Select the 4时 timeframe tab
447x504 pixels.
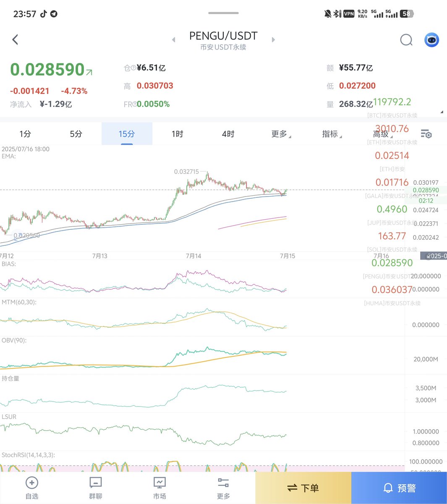228,134
